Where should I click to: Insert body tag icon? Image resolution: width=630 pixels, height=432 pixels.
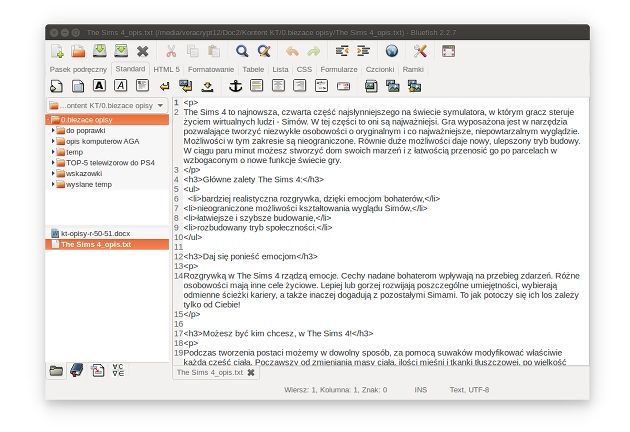[78, 86]
